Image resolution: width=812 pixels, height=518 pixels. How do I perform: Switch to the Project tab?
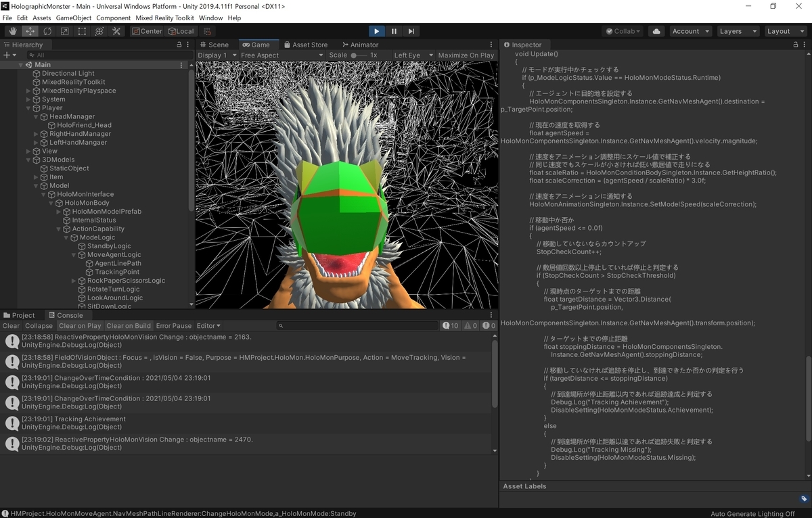point(19,315)
